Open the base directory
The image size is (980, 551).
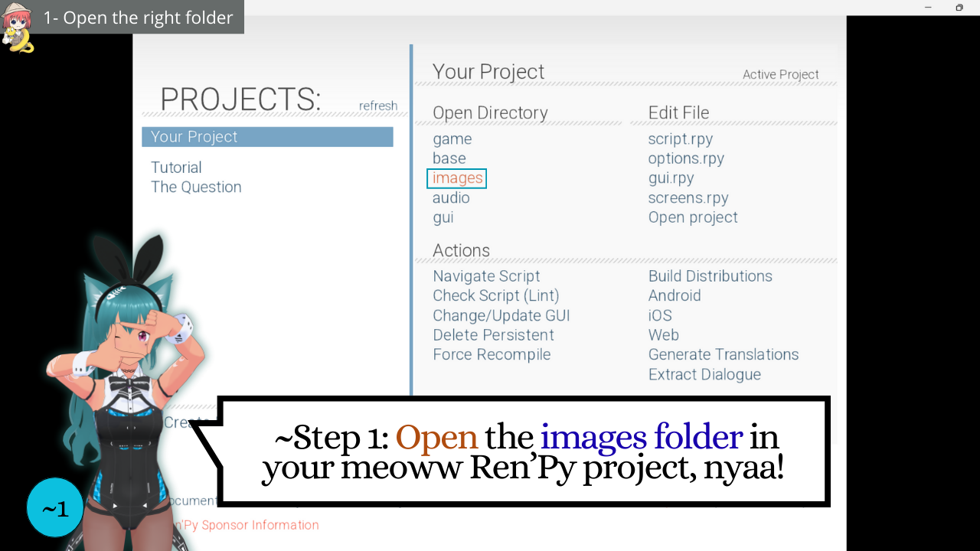click(449, 158)
